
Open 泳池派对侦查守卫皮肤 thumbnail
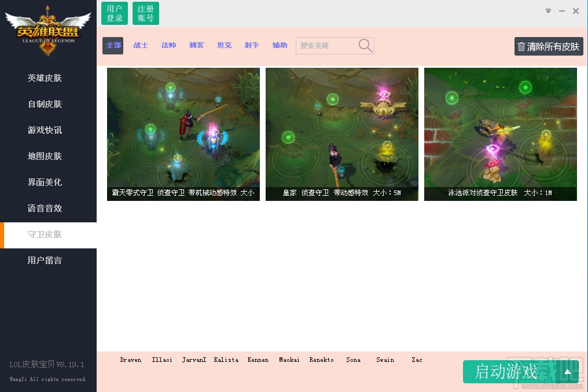click(x=501, y=134)
